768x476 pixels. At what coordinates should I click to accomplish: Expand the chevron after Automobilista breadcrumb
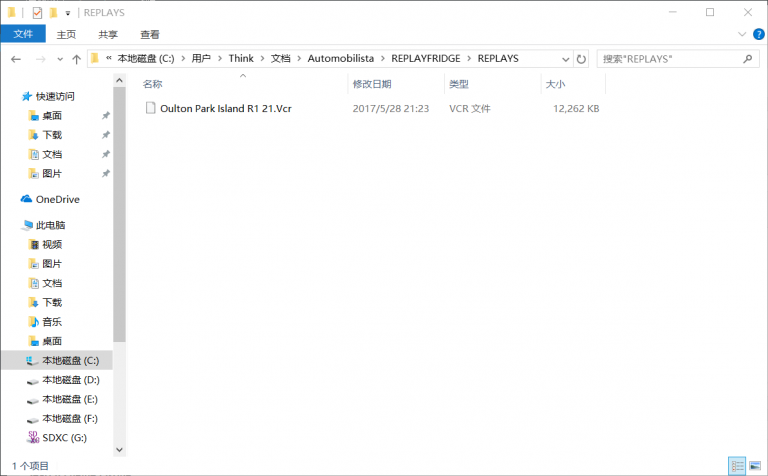coord(383,59)
